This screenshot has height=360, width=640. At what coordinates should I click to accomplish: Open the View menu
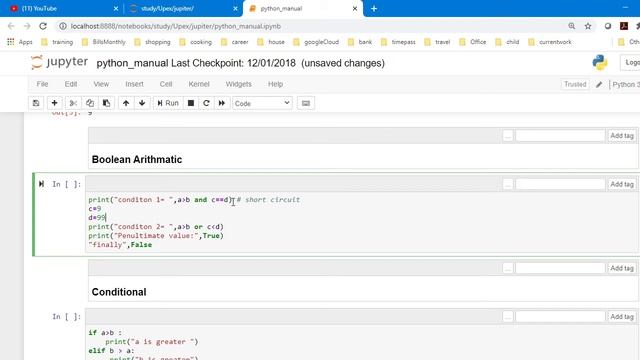tap(101, 84)
